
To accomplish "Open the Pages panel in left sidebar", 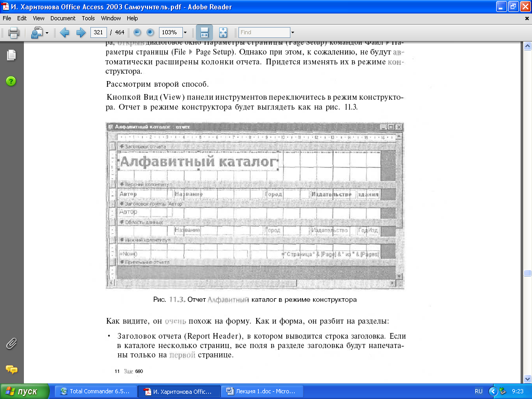I will (x=11, y=55).
